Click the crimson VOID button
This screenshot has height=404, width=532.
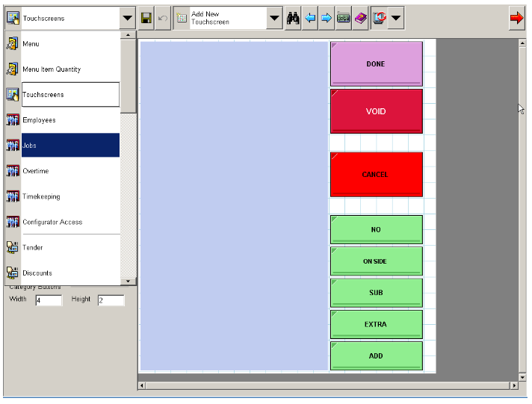click(377, 111)
